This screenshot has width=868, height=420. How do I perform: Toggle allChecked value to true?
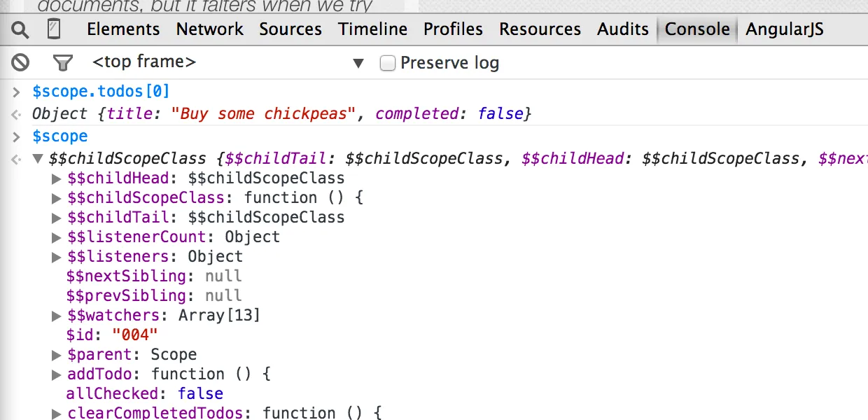point(200,393)
